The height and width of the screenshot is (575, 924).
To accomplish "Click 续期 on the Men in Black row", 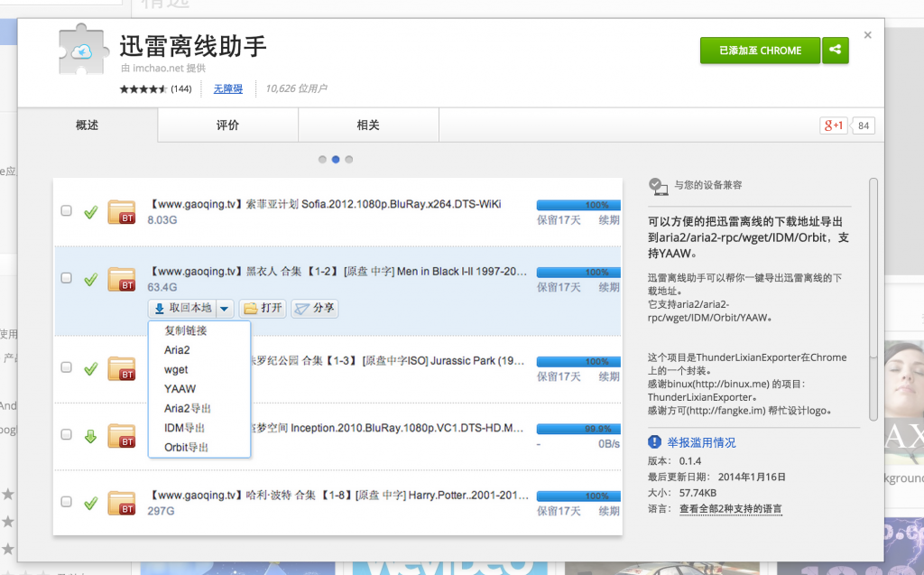I will [x=609, y=287].
